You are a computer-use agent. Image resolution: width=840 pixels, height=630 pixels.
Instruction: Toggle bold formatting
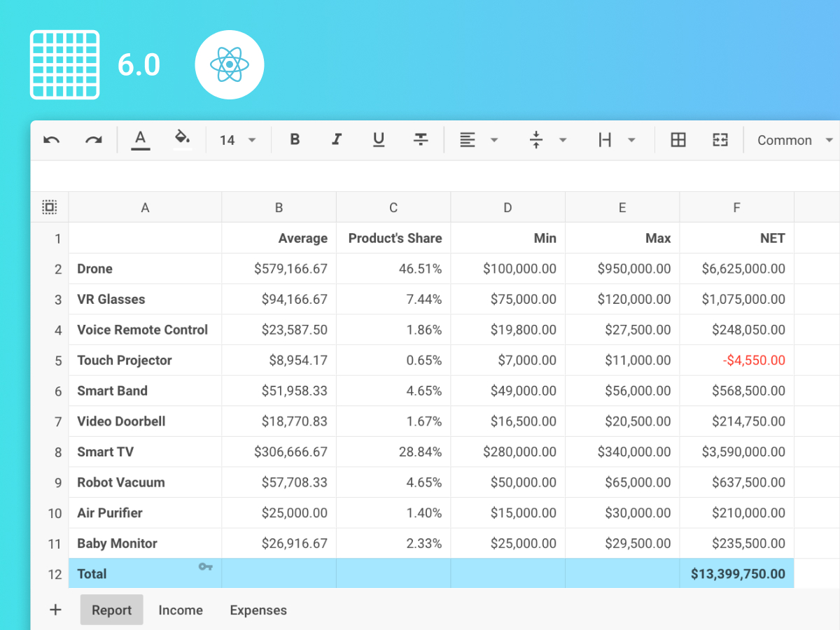[295, 139]
